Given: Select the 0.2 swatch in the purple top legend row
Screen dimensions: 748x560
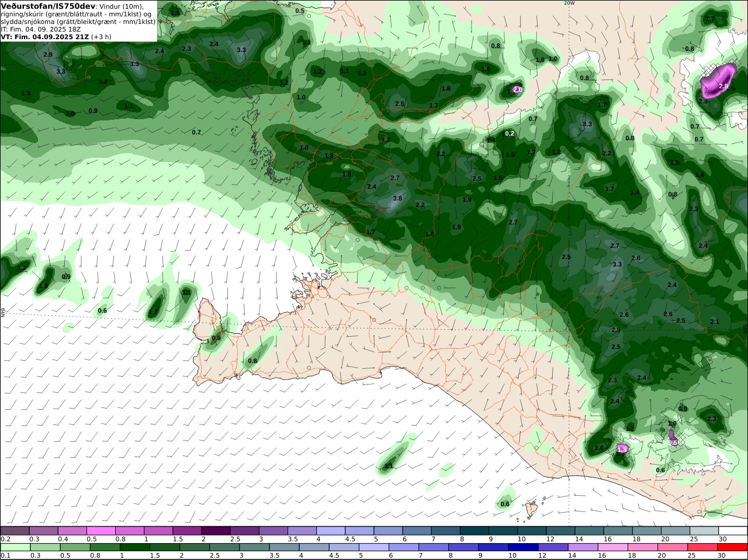Looking at the screenshot, I should 15,531.
